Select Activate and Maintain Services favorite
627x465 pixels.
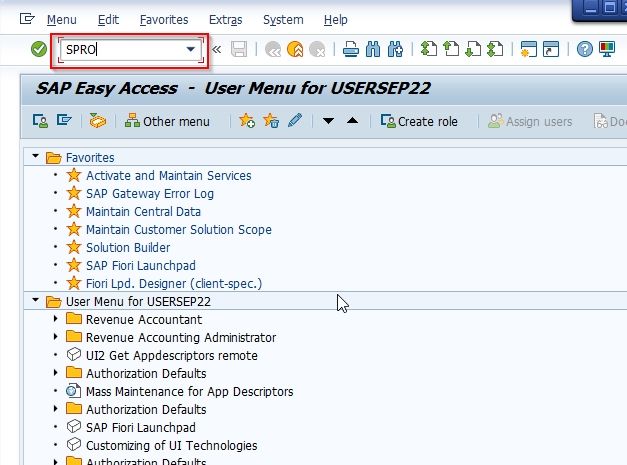[x=169, y=176]
